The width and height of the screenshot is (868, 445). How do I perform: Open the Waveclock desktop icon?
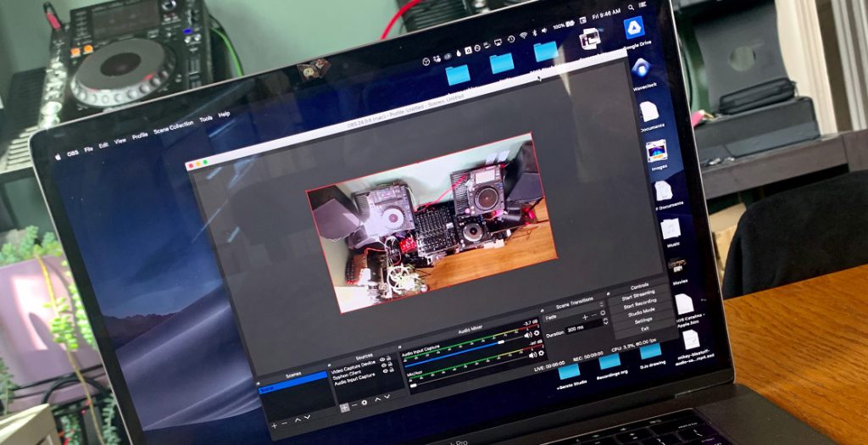(x=642, y=69)
